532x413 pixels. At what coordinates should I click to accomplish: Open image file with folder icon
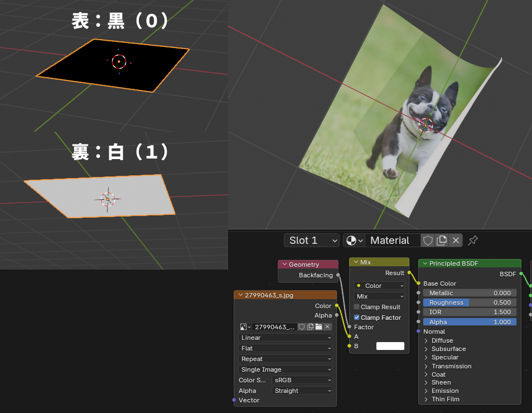(x=319, y=327)
